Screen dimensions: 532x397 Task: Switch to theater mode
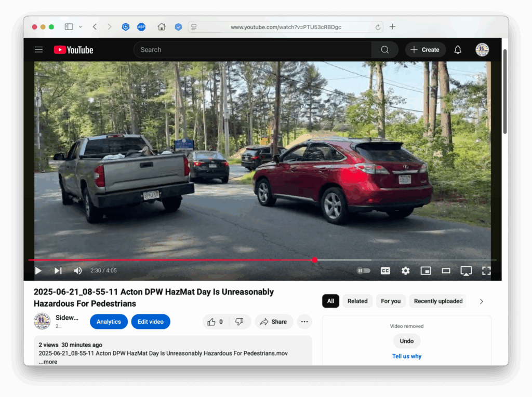pos(446,271)
